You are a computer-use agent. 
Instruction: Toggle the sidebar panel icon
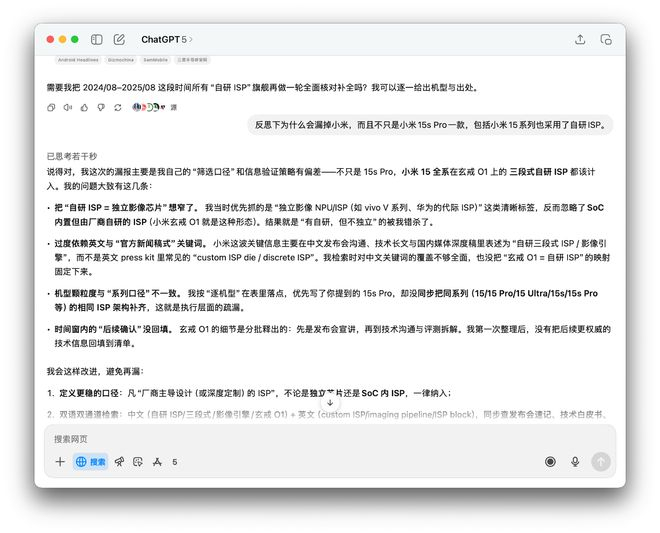(x=96, y=40)
